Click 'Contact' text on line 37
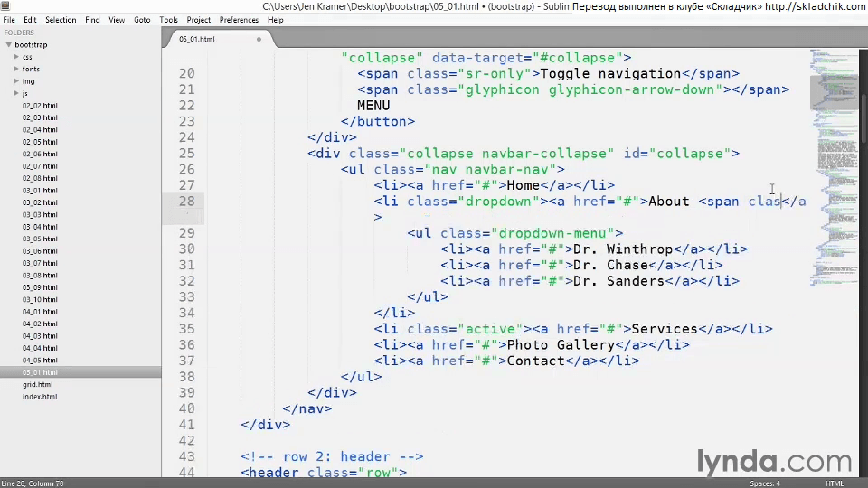Screen dimensions: 868x488 click(x=536, y=361)
